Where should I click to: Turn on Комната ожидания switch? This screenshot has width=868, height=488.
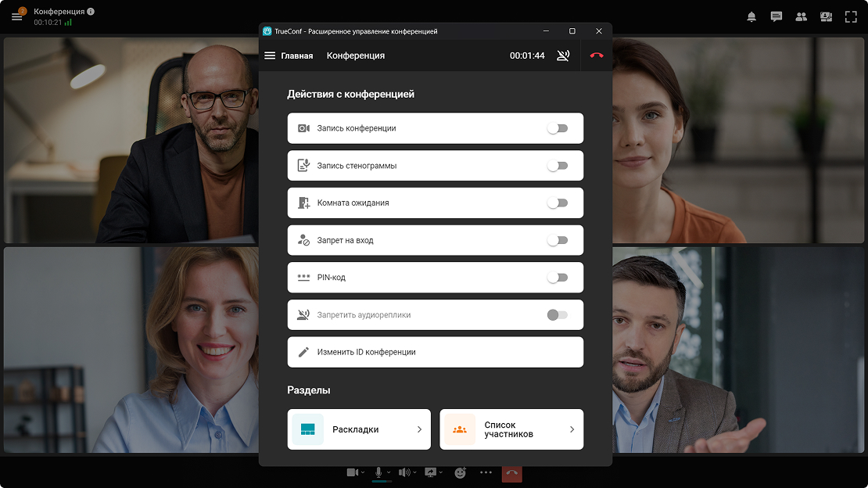pos(557,203)
